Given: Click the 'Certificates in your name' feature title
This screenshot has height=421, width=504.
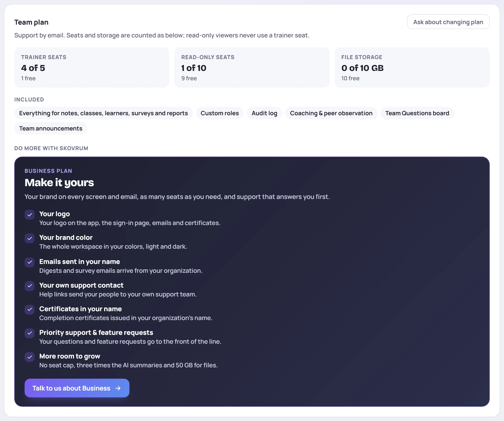Looking at the screenshot, I should pos(80,309).
